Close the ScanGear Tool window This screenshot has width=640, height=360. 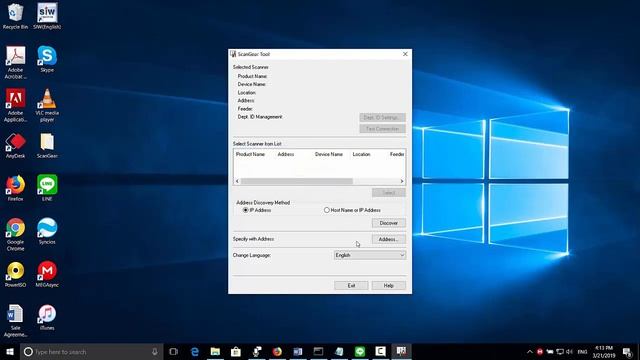(x=405, y=54)
